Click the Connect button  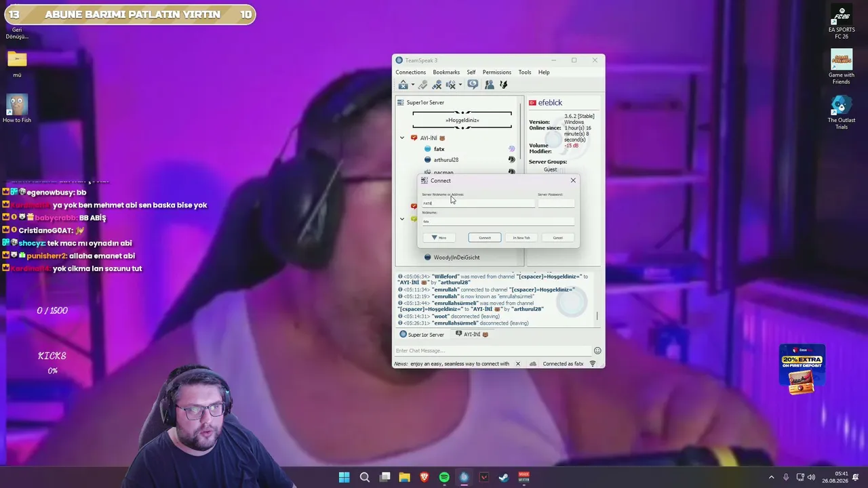tap(485, 238)
